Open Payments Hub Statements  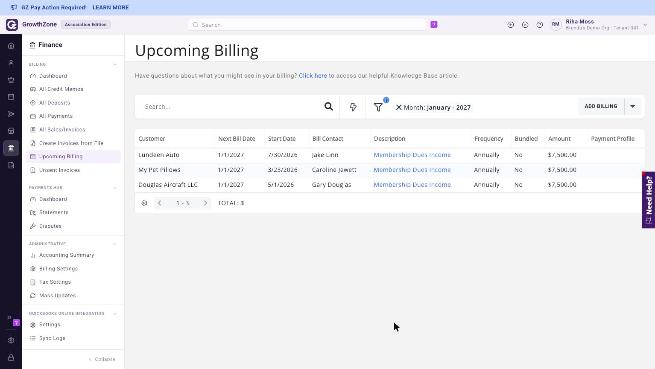coord(53,212)
